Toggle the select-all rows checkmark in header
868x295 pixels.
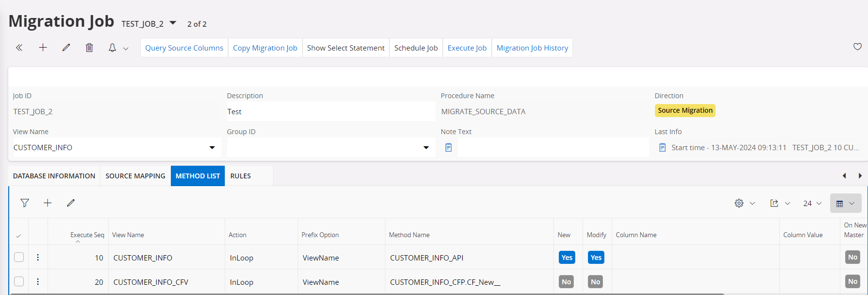(x=18, y=236)
